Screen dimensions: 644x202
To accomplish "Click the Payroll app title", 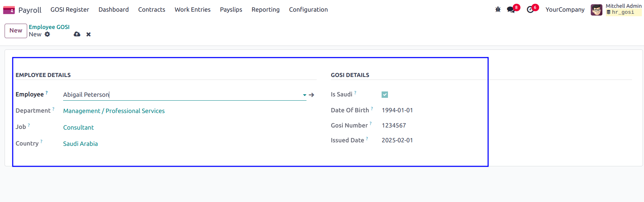I will click(x=30, y=10).
